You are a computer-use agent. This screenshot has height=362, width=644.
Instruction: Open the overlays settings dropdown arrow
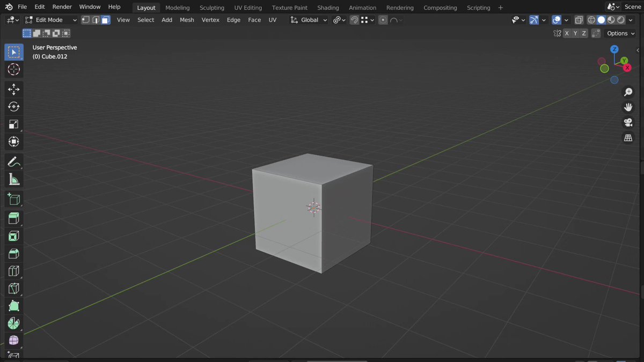(566, 20)
